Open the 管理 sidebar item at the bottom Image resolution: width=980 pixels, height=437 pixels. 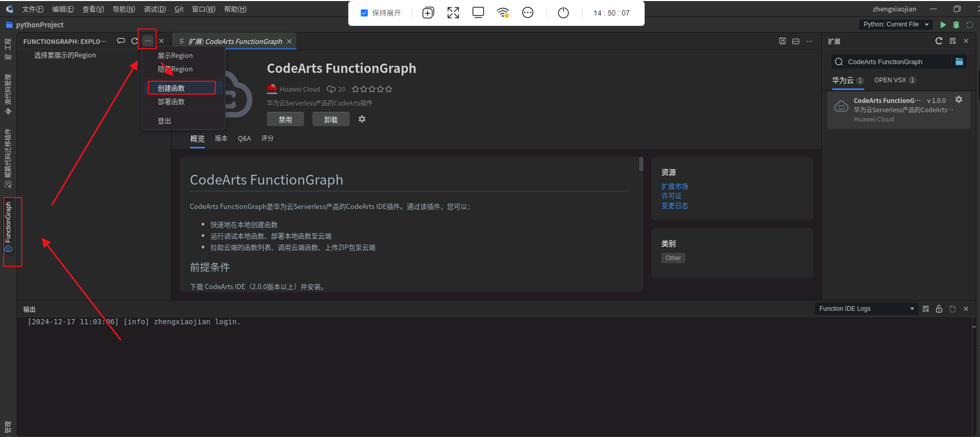(8, 427)
